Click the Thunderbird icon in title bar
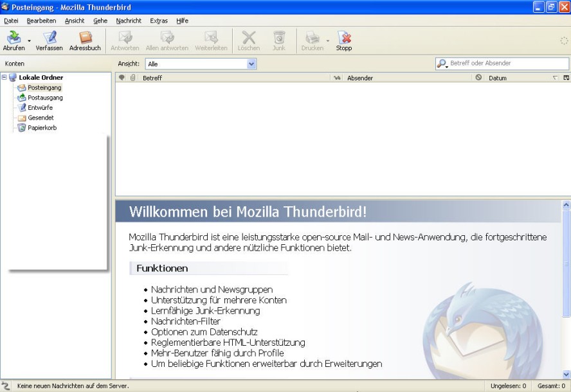The image size is (571, 392). 5,7
